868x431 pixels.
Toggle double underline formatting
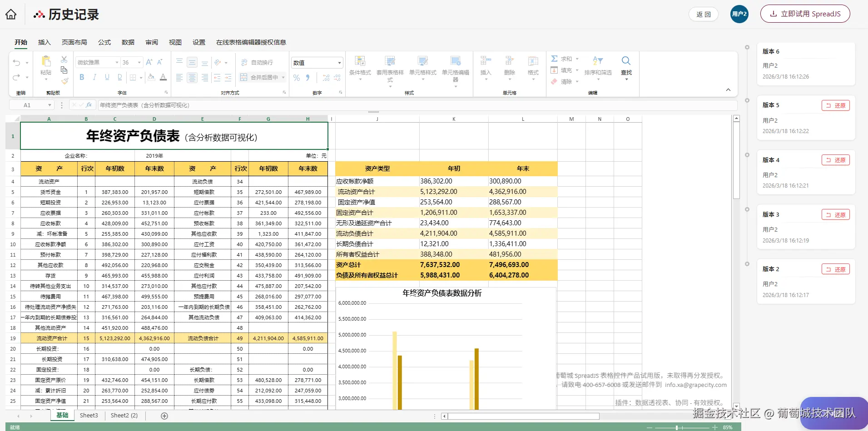[x=120, y=77]
